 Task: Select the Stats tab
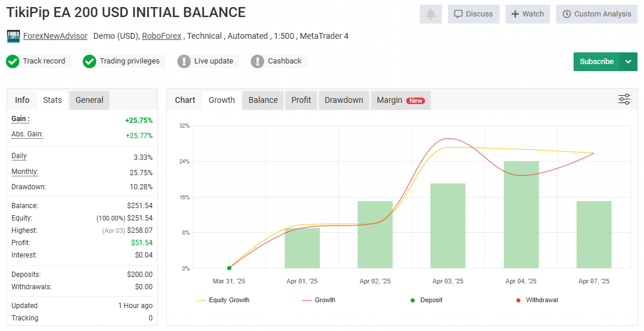pos(53,100)
